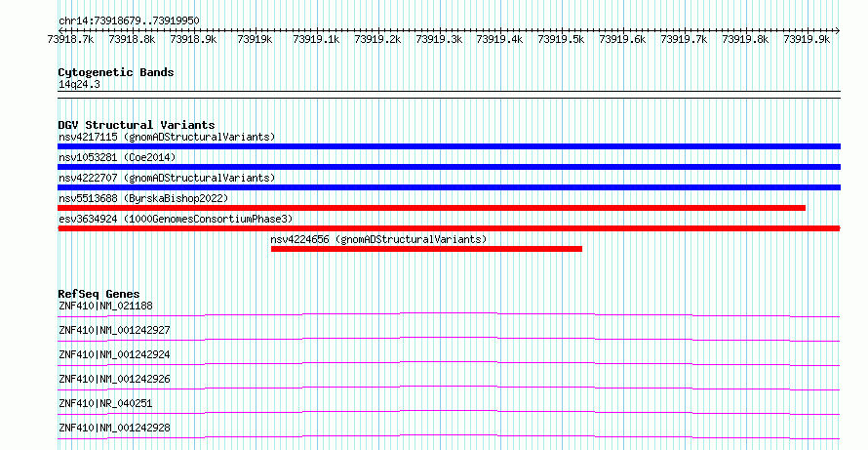
Task: Click the chr14:73918679..73919950 region label
Action: pyautogui.click(x=129, y=21)
